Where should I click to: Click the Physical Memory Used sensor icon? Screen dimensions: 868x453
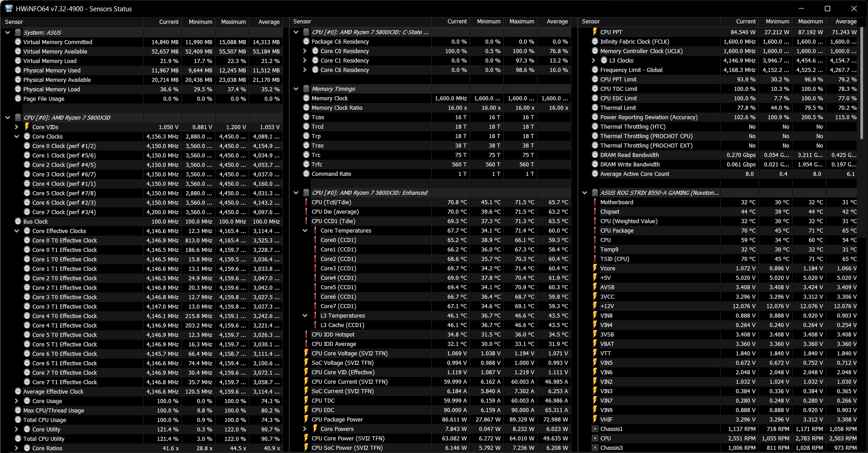(18, 70)
